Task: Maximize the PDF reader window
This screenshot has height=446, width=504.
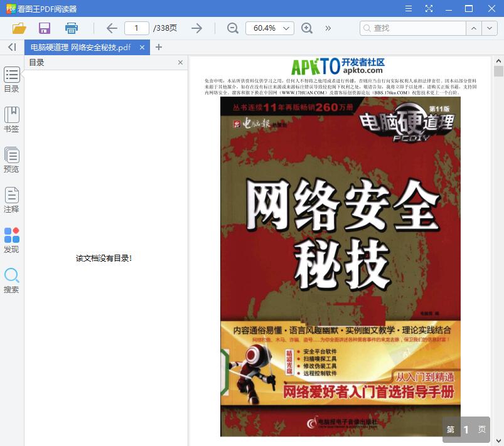Action: pos(469,9)
